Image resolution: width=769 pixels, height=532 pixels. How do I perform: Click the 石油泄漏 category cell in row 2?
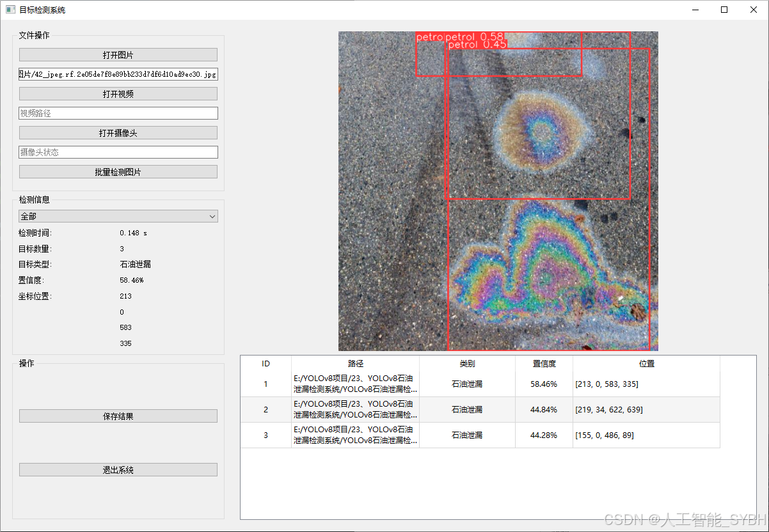coord(467,410)
